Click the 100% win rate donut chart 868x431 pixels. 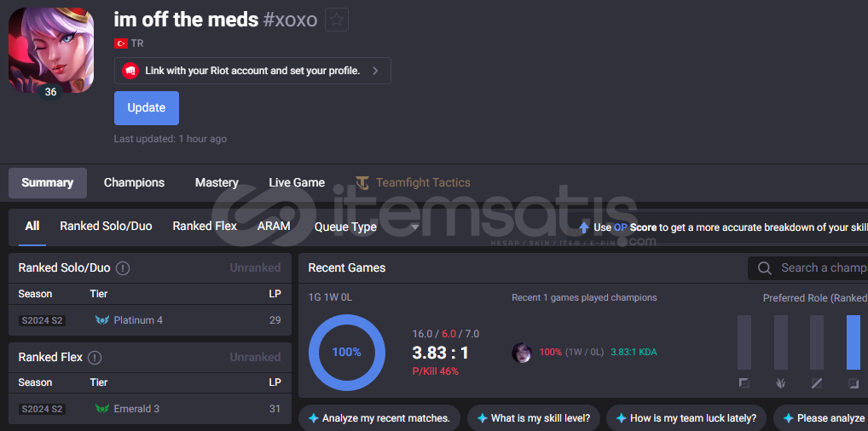point(346,353)
